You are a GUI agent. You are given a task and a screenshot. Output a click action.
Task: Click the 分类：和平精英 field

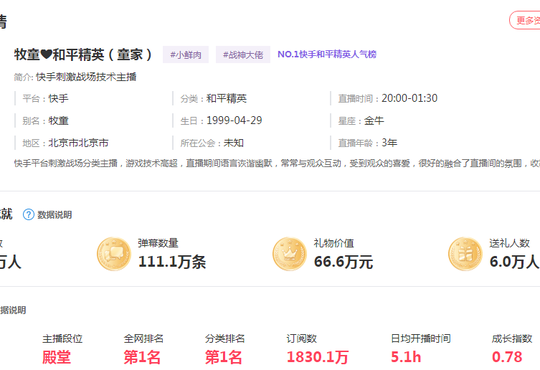coord(214,99)
